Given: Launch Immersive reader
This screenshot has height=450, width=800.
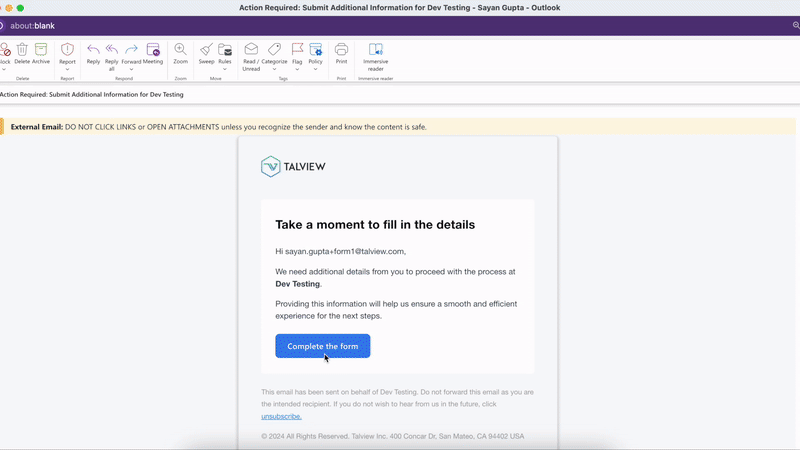Looking at the screenshot, I should click(x=376, y=57).
